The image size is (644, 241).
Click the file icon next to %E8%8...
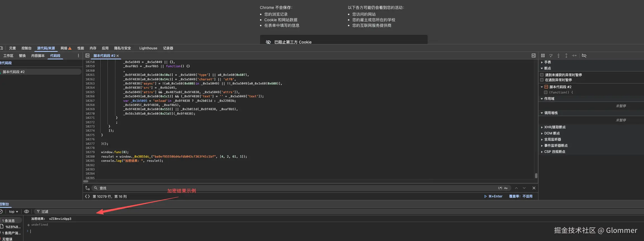point(2,226)
